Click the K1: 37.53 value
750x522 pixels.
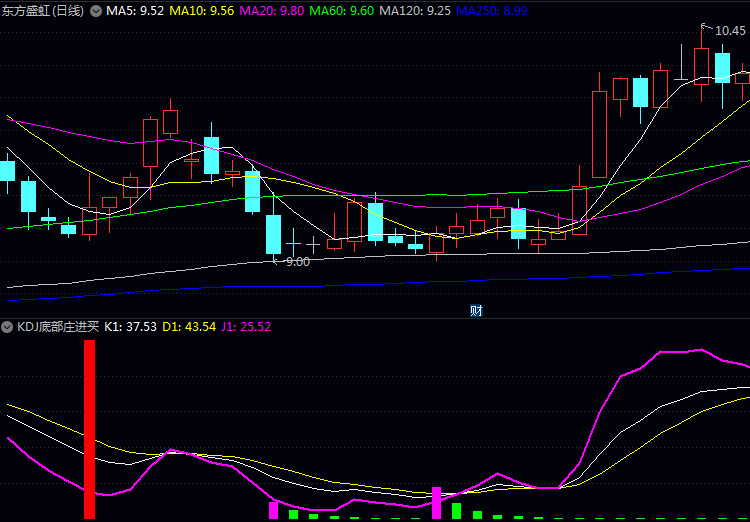point(131,327)
